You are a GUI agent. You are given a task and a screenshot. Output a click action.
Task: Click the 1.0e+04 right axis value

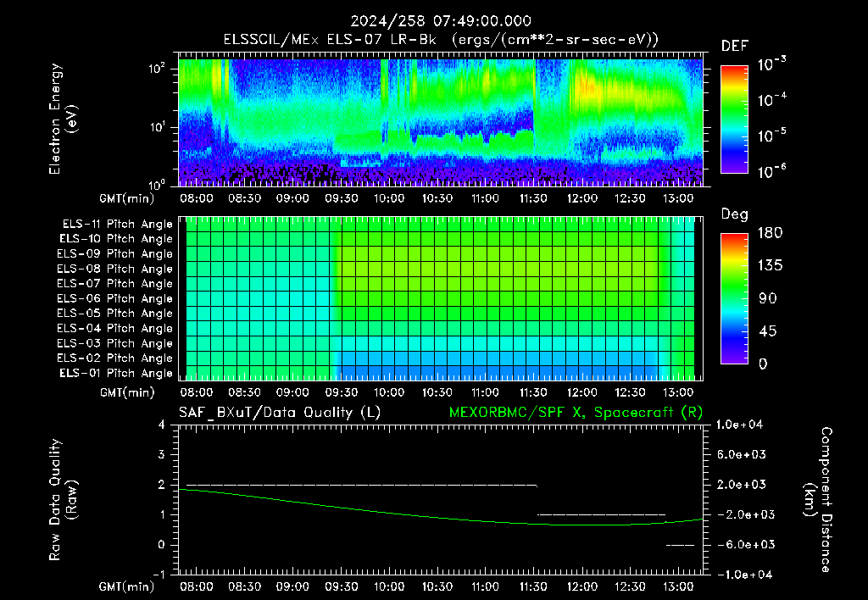tap(739, 425)
